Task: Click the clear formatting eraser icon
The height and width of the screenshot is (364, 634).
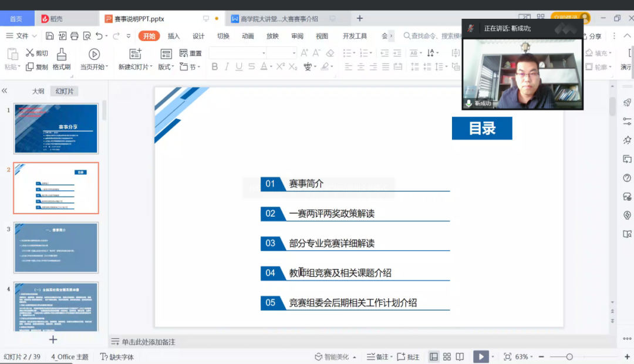Action: [x=330, y=53]
